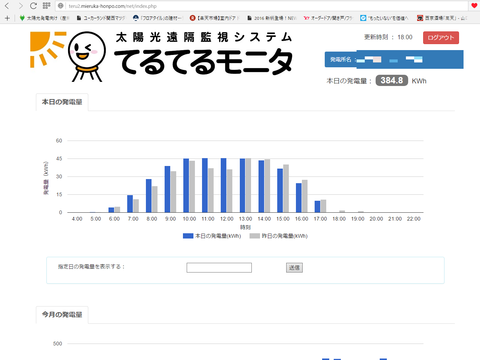This screenshot has height=360, width=480.
Task: Open the オーダードア bookmark with the Y icon
Action: click(x=328, y=18)
